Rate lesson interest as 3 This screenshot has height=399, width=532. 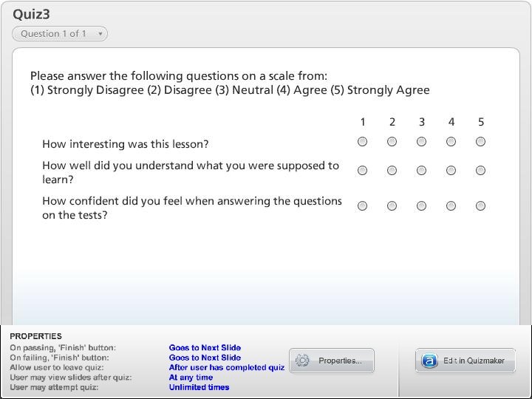(x=421, y=141)
